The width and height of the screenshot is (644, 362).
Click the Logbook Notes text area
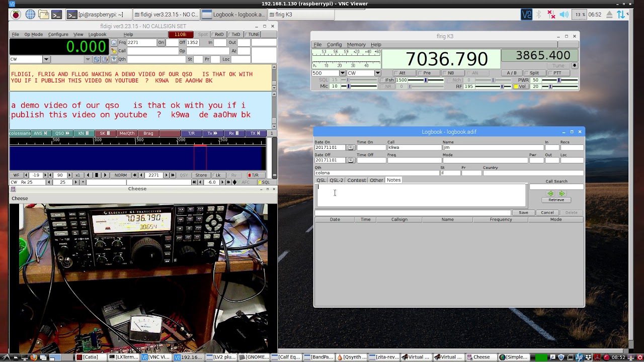click(421, 195)
